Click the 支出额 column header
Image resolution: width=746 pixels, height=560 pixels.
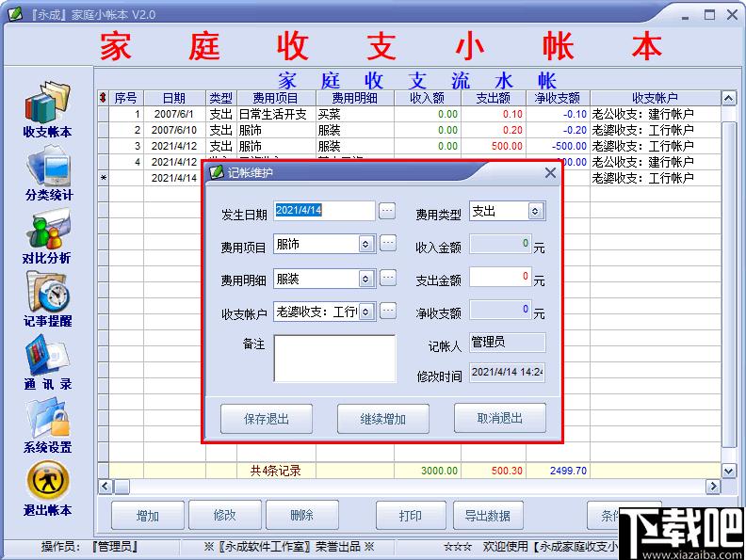pos(494,98)
